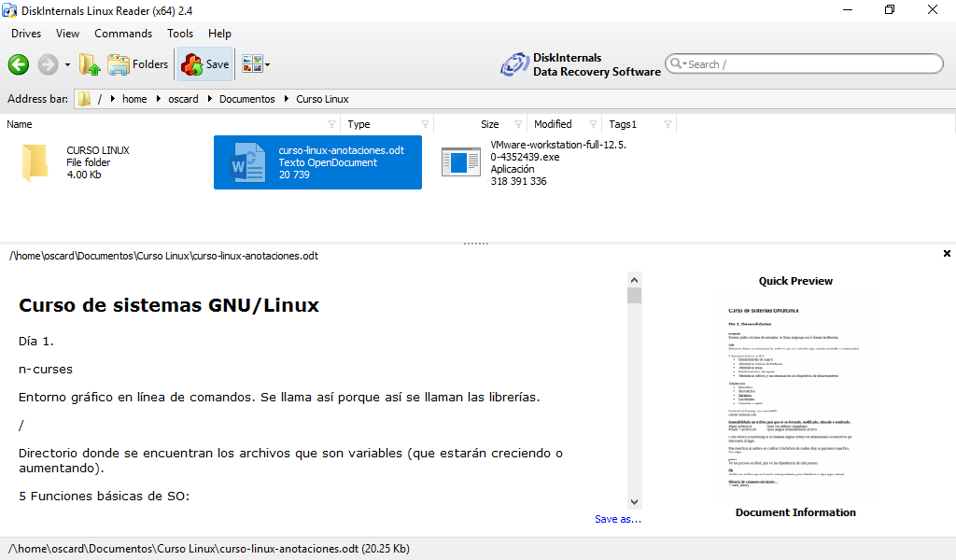Close the preview pane with X
The width and height of the screenshot is (956, 560).
(947, 254)
